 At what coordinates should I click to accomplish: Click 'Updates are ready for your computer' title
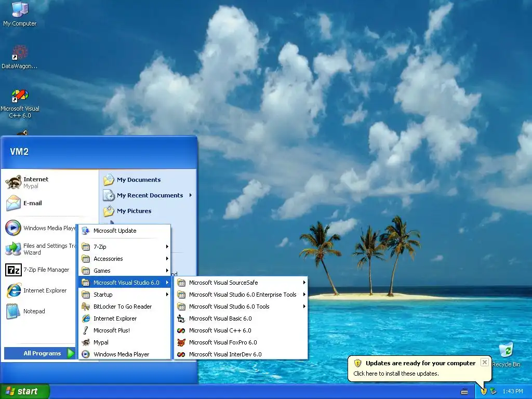tap(420, 363)
